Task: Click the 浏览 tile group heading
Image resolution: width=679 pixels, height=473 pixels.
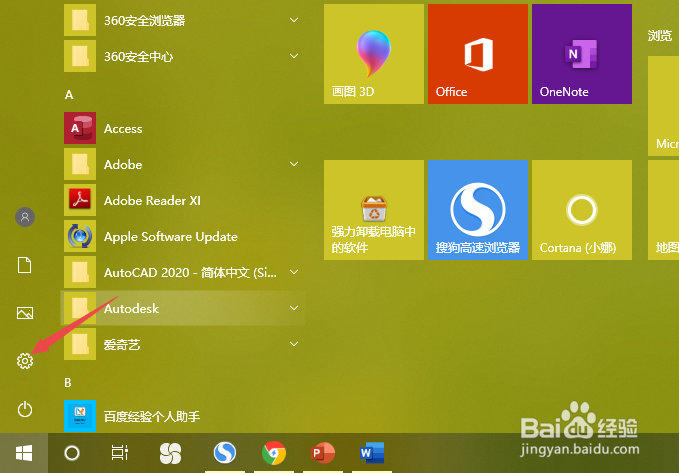Action: [x=660, y=36]
